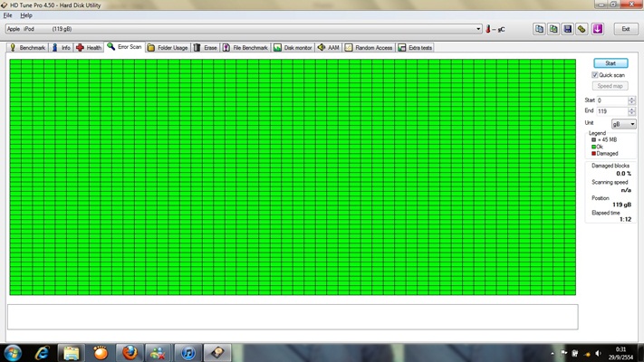The width and height of the screenshot is (644, 362).
Task: Click the Exit button
Action: click(x=625, y=29)
